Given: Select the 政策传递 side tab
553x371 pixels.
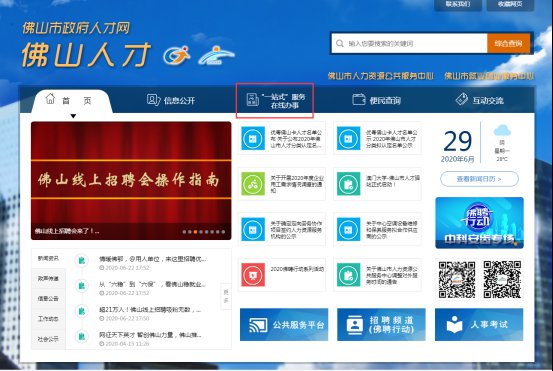Looking at the screenshot, I should click(48, 279).
